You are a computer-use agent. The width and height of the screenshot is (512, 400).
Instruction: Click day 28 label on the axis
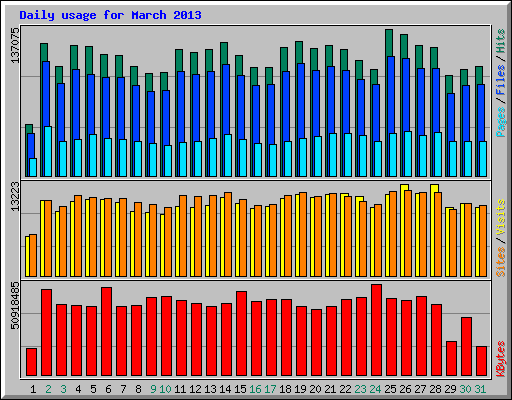(x=435, y=389)
